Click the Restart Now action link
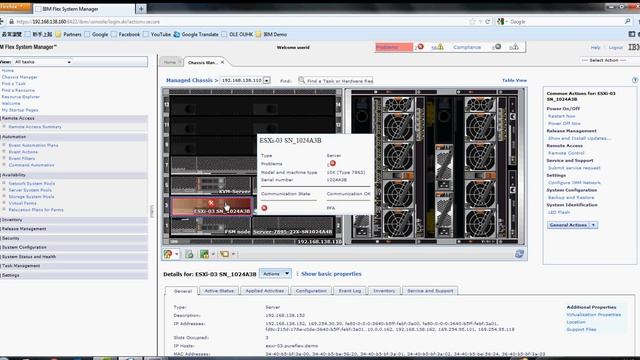This screenshot has height=360, width=640. (562, 116)
